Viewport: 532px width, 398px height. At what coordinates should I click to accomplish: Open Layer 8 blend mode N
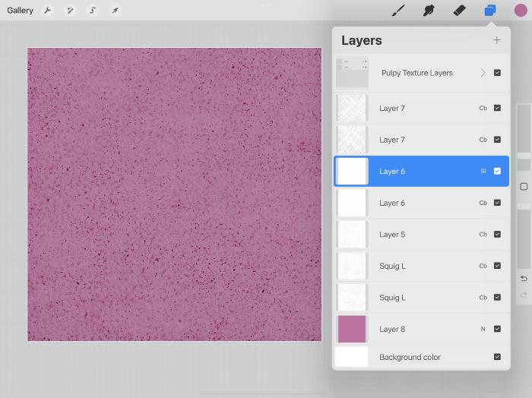click(483, 329)
